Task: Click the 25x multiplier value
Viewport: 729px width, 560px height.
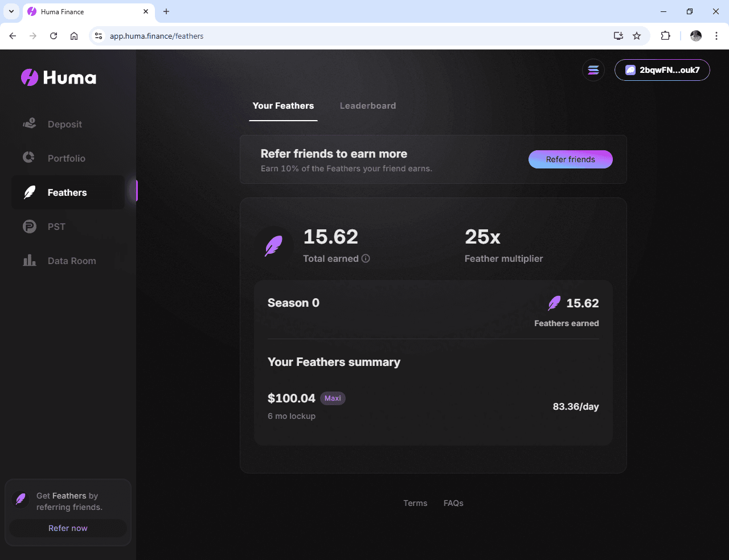Action: 482,237
